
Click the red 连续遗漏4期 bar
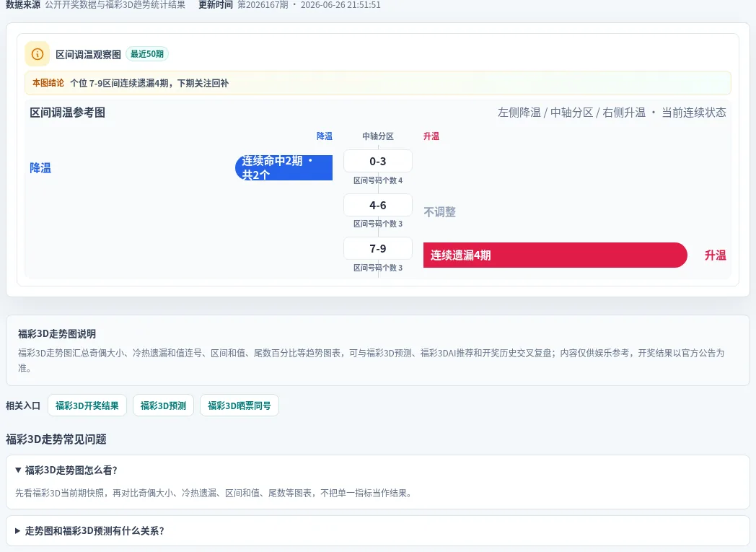coord(555,255)
